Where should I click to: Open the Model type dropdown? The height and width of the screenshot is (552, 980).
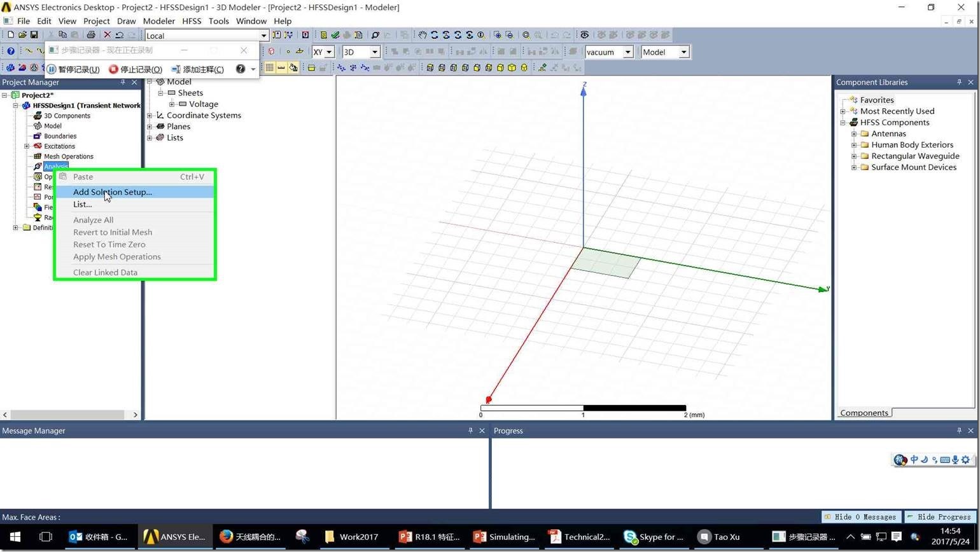pos(684,52)
